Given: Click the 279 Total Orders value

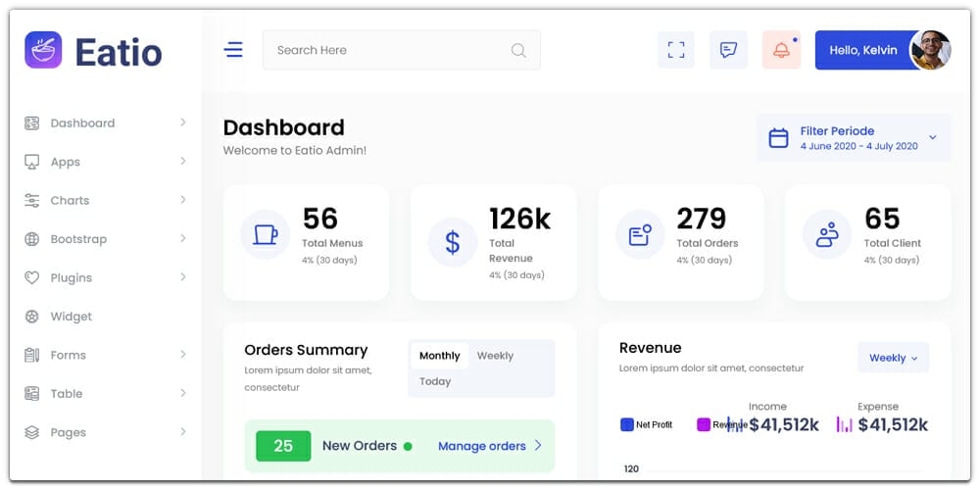Looking at the screenshot, I should [702, 219].
